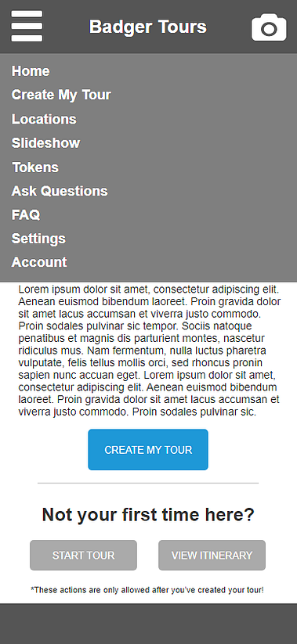Click the VIEW ITINERARY button
This screenshot has width=297, height=644.
point(212,556)
